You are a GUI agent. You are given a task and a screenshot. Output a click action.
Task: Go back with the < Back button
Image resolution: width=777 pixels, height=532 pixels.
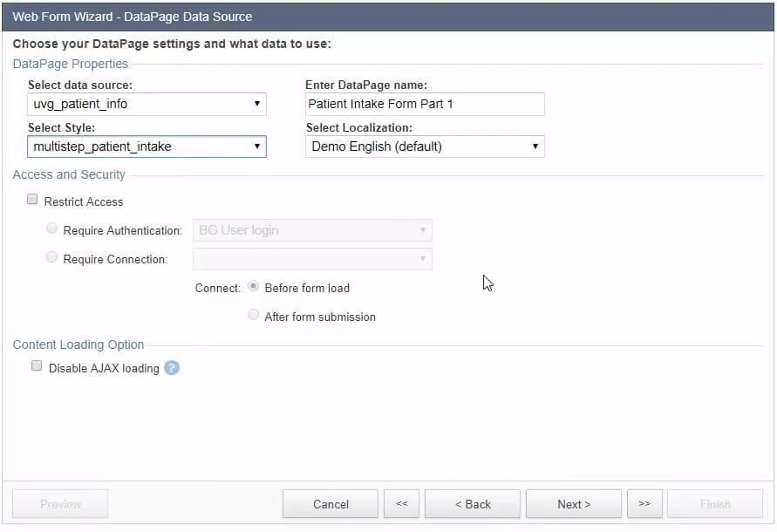point(473,504)
